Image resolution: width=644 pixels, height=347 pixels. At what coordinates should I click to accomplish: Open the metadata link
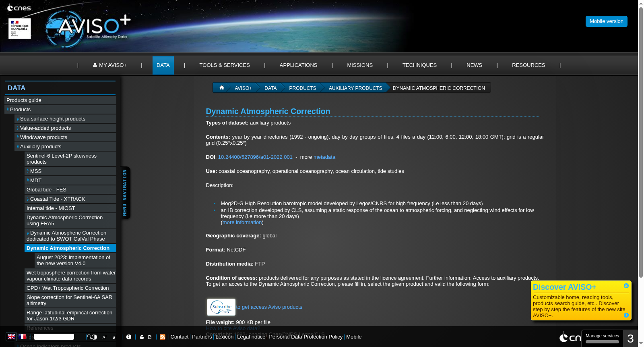click(324, 157)
